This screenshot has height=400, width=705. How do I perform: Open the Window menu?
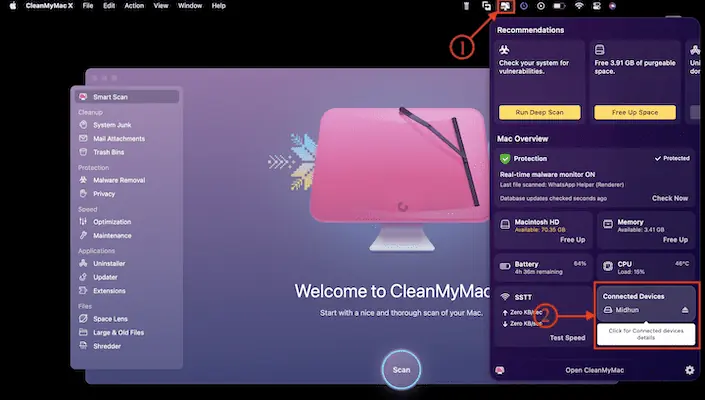tap(190, 6)
